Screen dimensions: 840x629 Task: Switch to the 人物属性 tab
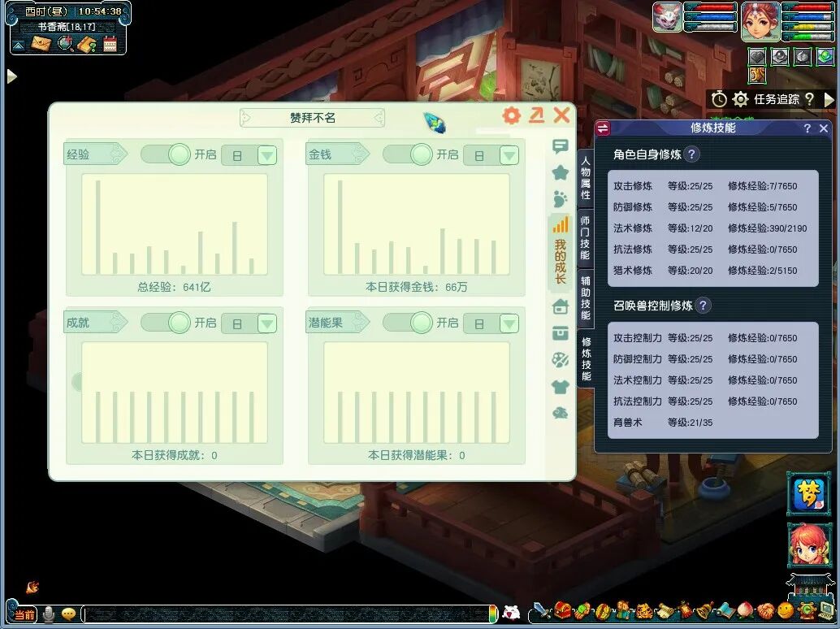[x=586, y=179]
